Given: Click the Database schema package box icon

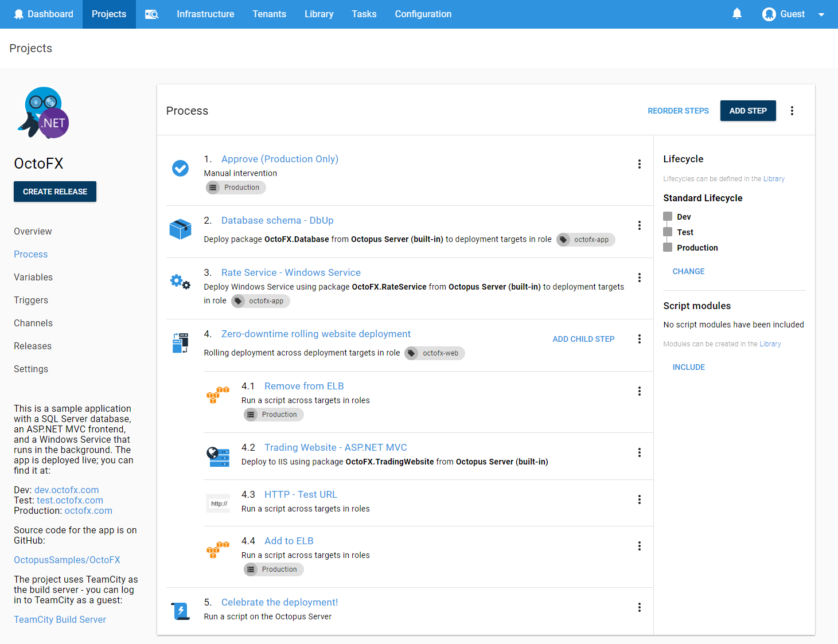Looking at the screenshot, I should pos(180,229).
